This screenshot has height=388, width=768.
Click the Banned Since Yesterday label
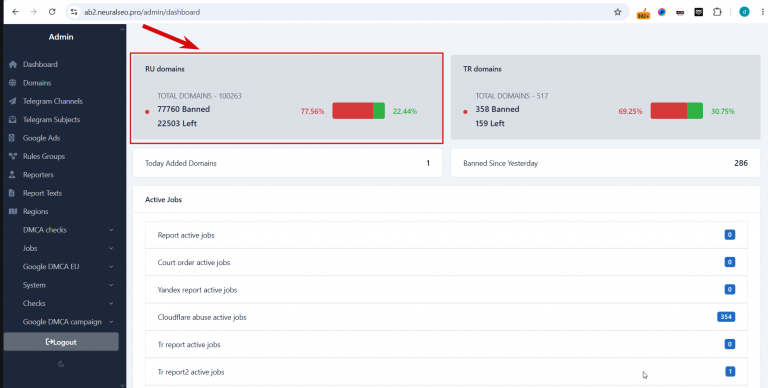pos(501,163)
